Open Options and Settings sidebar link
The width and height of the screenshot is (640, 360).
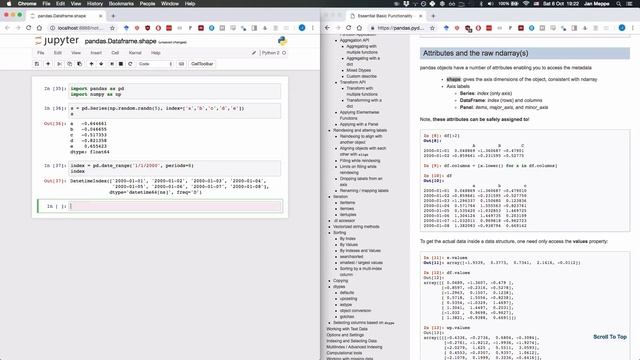345,335
